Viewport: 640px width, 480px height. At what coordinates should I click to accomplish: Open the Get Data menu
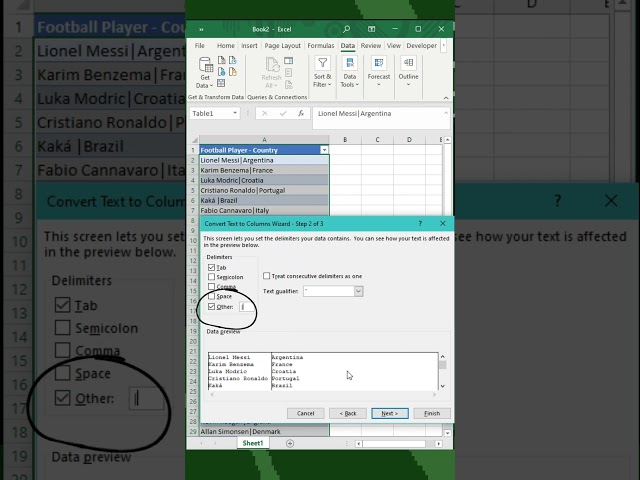coord(205,73)
